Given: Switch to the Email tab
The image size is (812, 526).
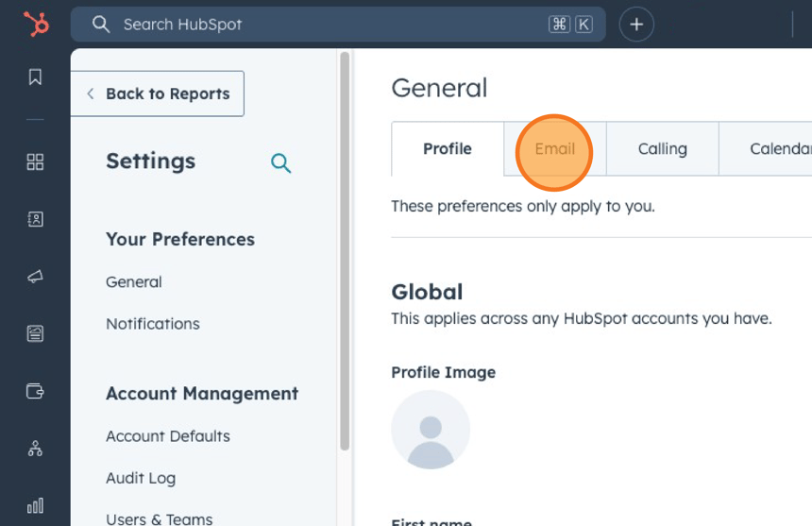Looking at the screenshot, I should point(554,149).
